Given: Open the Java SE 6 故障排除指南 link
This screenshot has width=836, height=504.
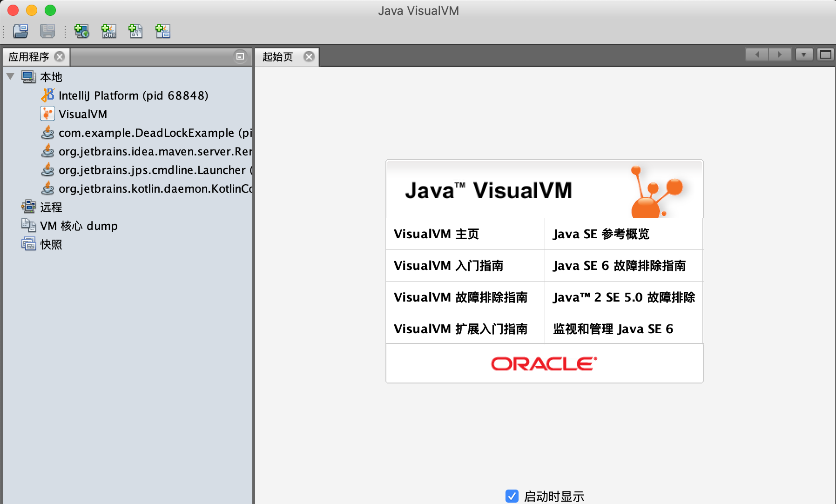Looking at the screenshot, I should tap(619, 266).
